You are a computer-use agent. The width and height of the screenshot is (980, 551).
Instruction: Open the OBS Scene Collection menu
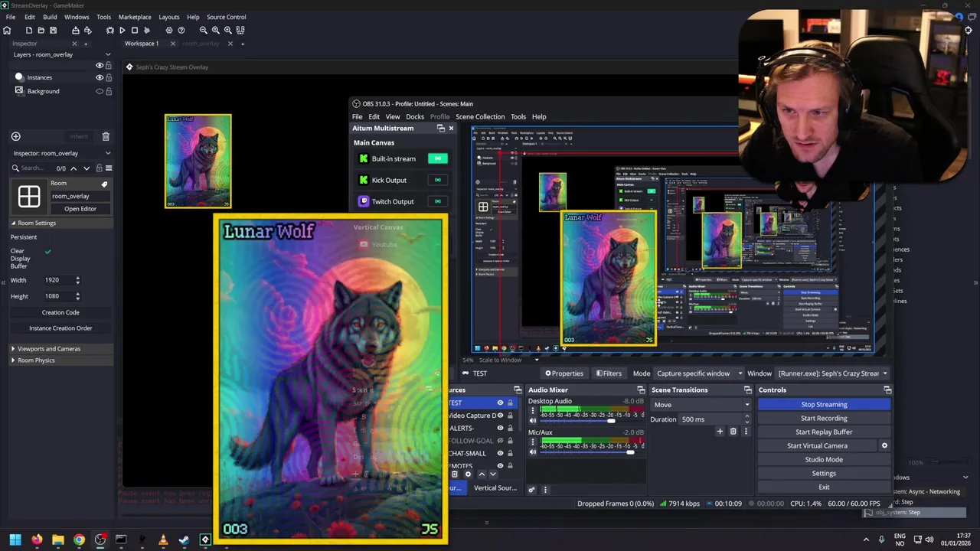click(x=480, y=117)
